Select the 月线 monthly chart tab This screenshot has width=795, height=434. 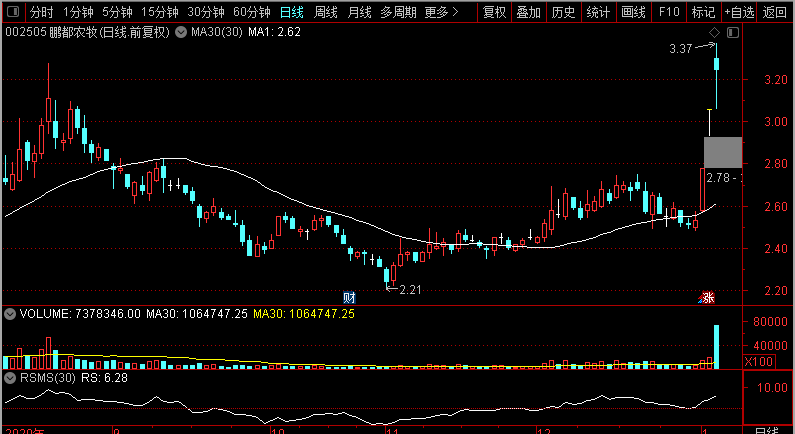point(359,13)
